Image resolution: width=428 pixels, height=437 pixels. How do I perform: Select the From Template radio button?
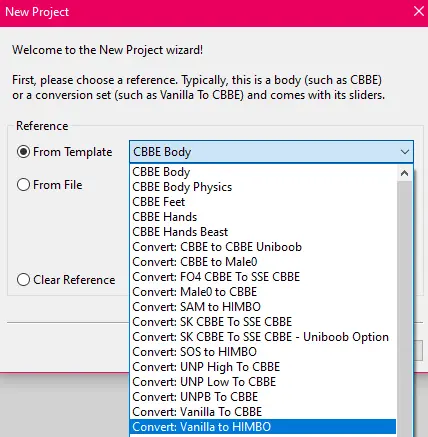coord(23,152)
